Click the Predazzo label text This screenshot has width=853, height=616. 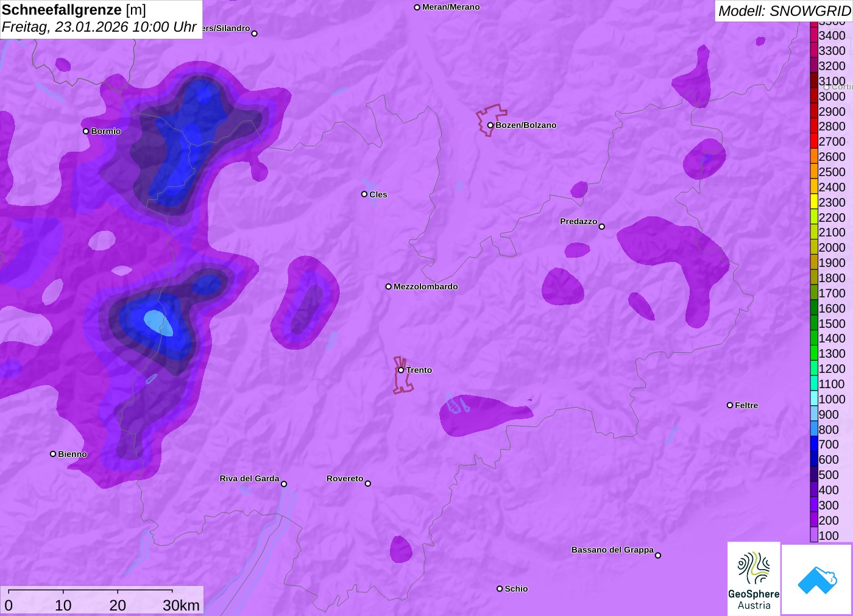579,221
